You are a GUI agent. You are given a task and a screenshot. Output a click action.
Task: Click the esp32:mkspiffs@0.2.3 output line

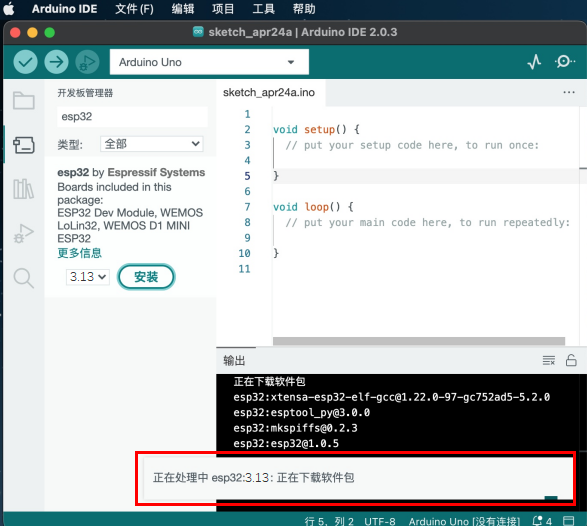point(295,428)
